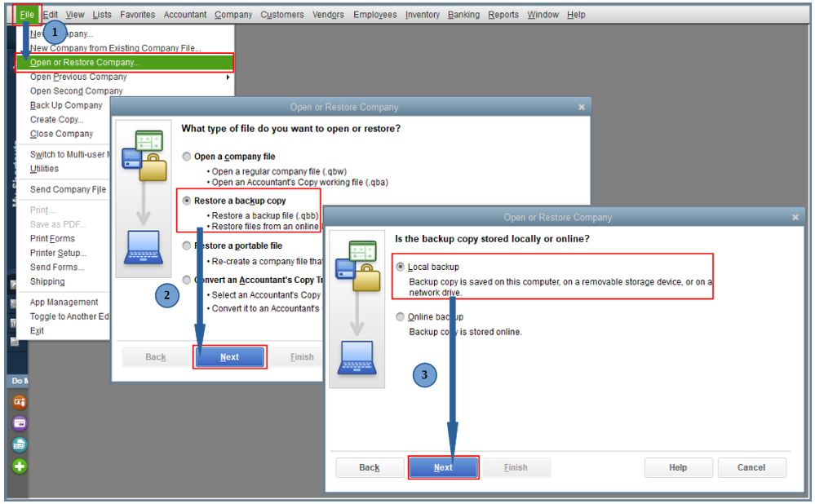Open the Window menu
Viewport: 815px width, 504px height.
click(543, 15)
